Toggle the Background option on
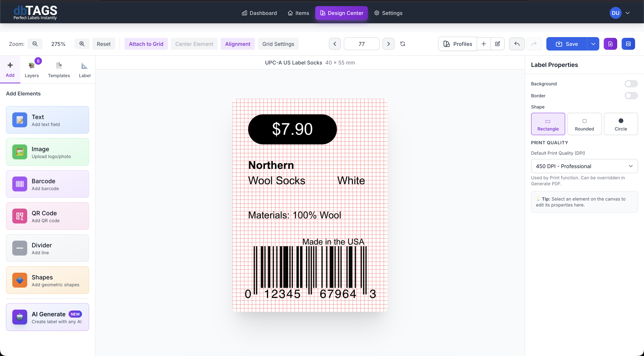The image size is (644, 356). pos(631,84)
